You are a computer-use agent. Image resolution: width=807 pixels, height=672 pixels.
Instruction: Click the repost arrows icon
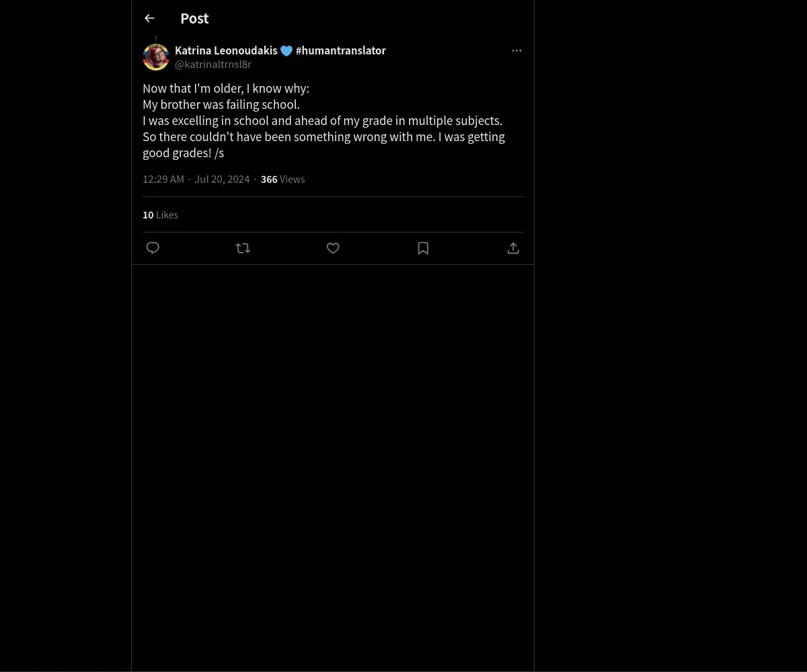243,248
